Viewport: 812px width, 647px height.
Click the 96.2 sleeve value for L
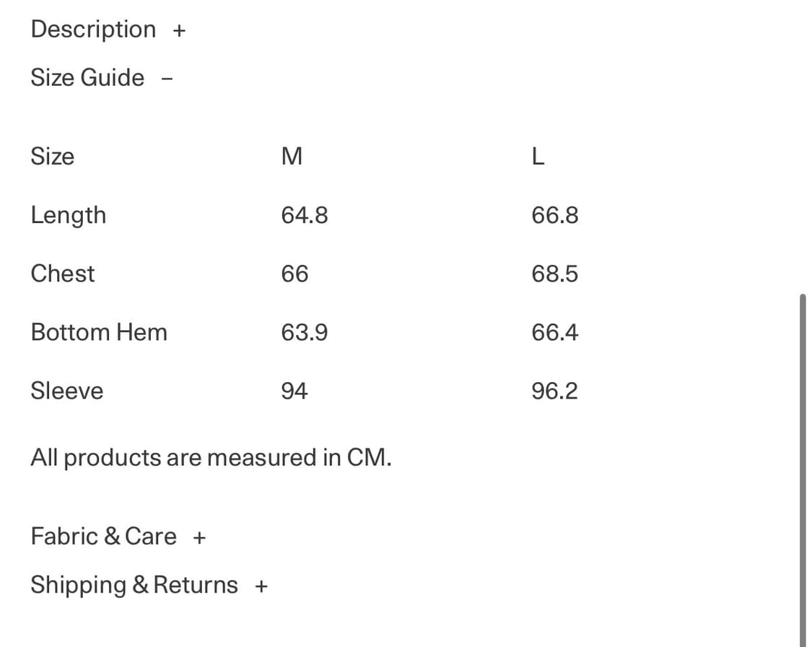554,391
